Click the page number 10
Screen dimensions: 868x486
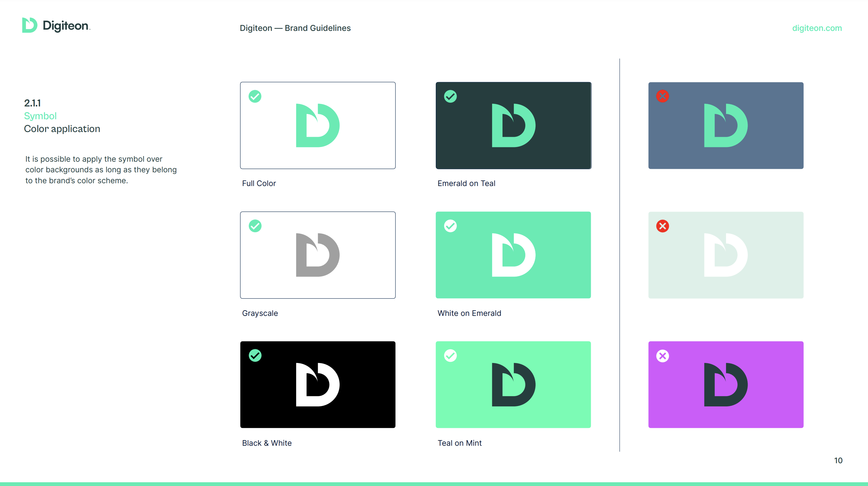839,460
